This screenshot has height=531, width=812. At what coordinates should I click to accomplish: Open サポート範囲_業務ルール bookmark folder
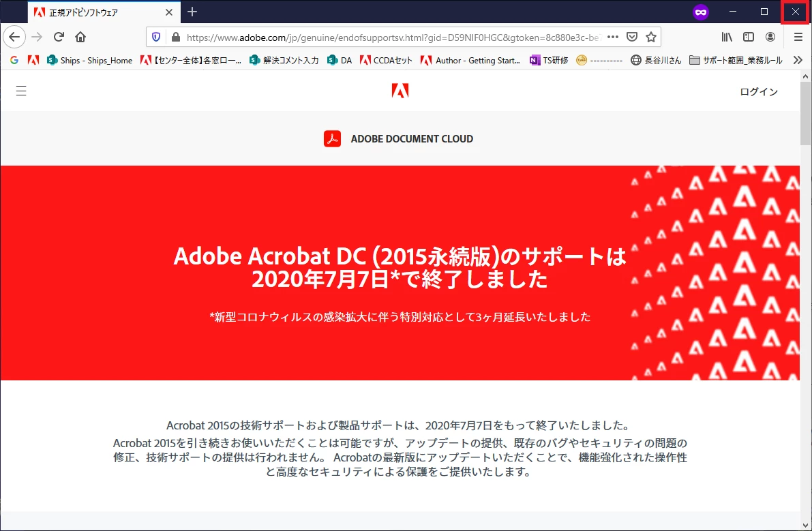coord(736,60)
